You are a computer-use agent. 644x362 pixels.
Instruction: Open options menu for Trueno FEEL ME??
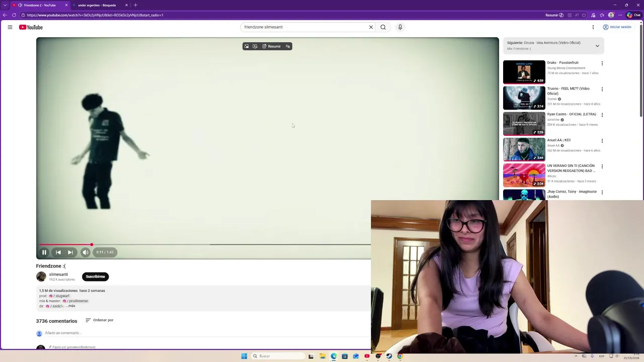(x=602, y=89)
